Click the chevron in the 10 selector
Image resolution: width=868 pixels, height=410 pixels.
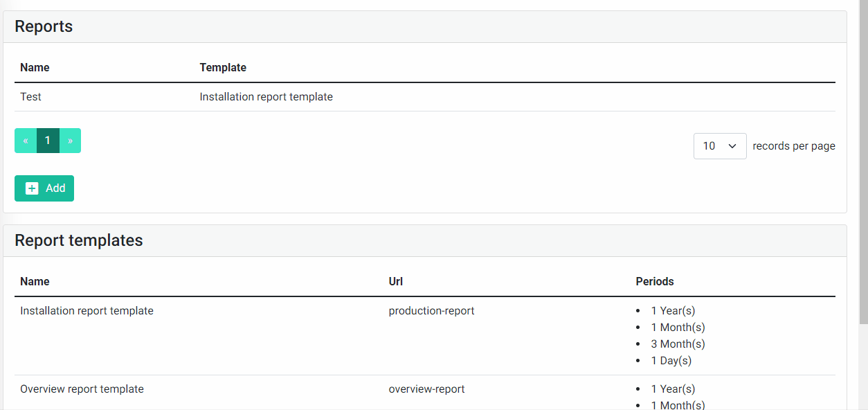(x=732, y=146)
